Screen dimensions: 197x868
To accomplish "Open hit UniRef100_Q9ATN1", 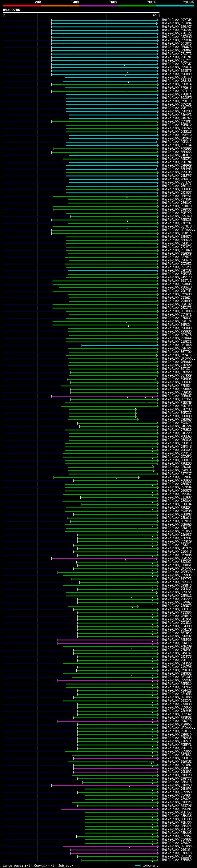I will click(x=177, y=57).
